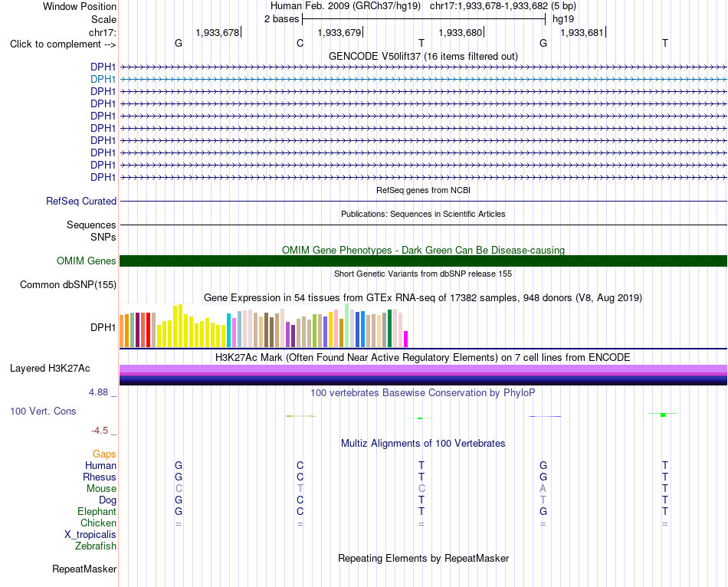The height and width of the screenshot is (587, 728).
Task: Click the DPH1 label beside the GTEx bar chart
Action: [x=103, y=327]
